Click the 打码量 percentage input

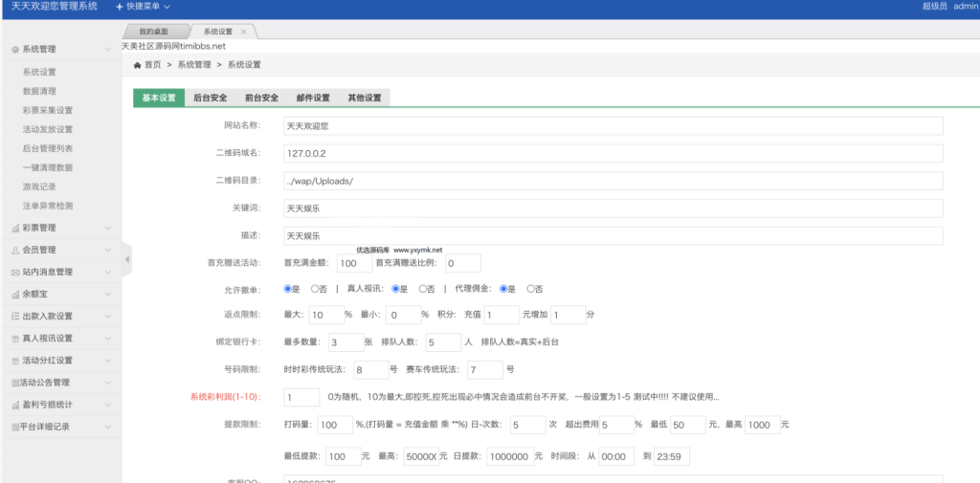(336, 425)
